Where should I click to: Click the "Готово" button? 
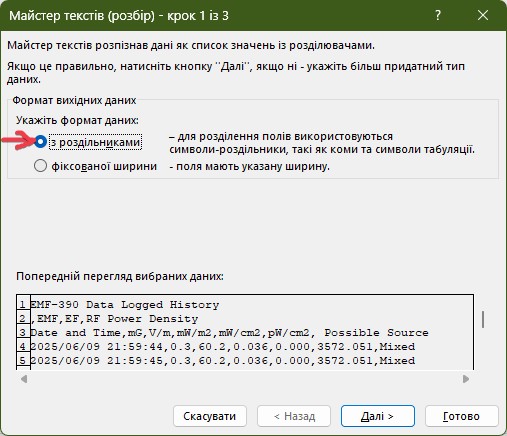point(462,416)
